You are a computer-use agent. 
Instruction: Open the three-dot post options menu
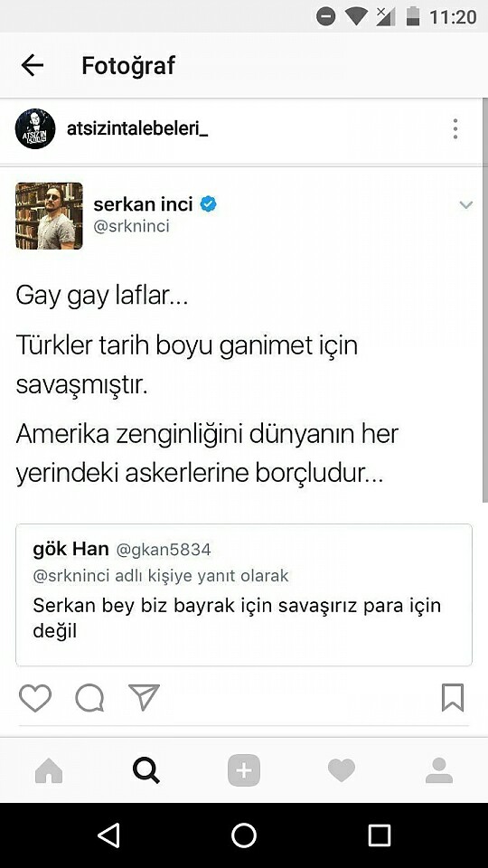[455, 129]
